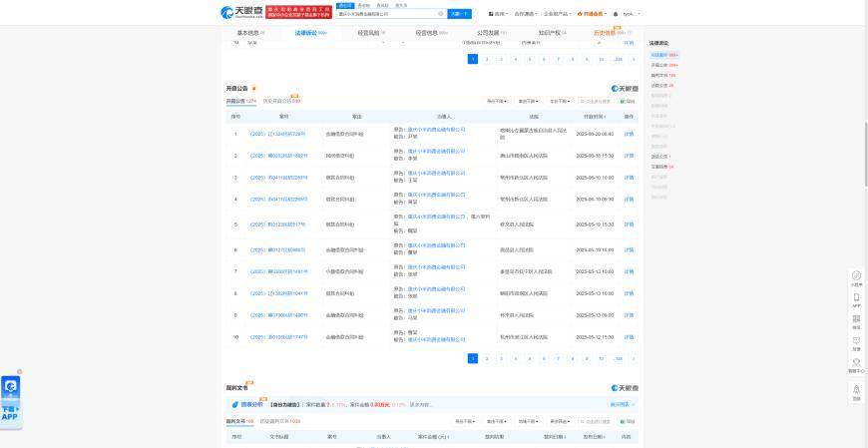Click the 微信 QR code floating icon

click(856, 321)
